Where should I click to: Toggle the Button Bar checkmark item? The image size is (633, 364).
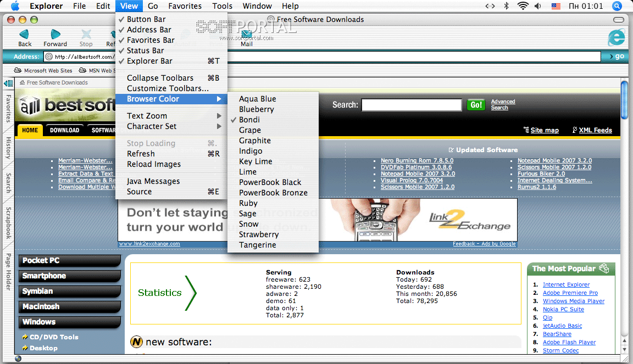[x=171, y=19]
